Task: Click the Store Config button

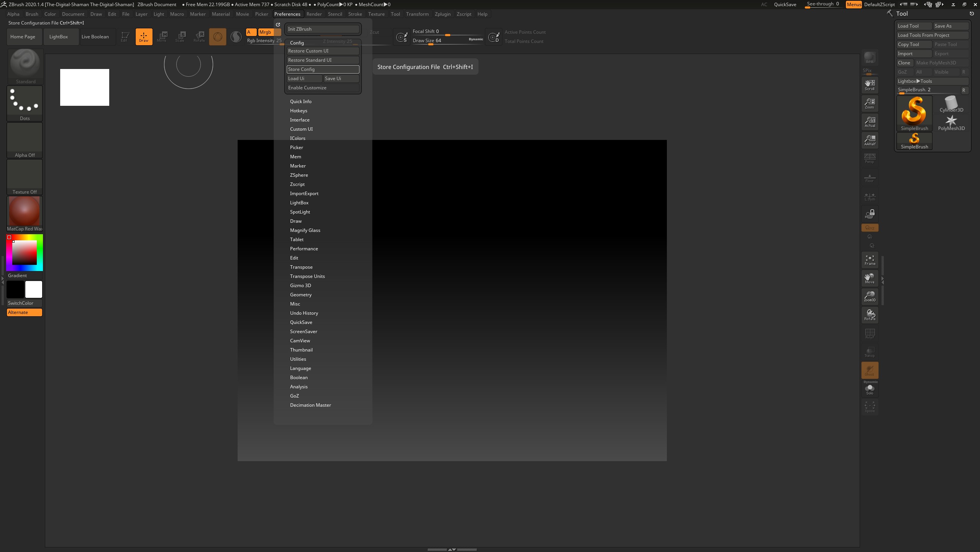Action: pyautogui.click(x=322, y=69)
